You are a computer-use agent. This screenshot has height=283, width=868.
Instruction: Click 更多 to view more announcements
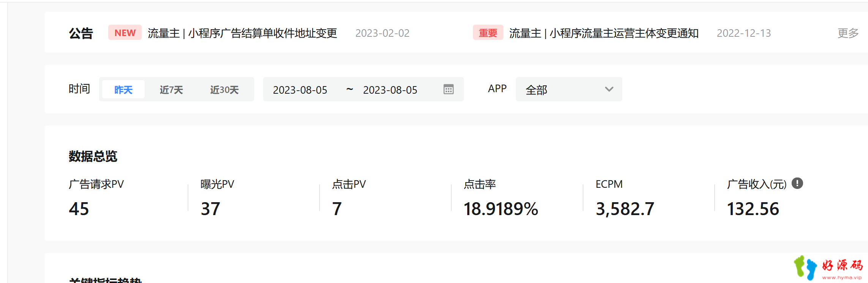(x=848, y=33)
